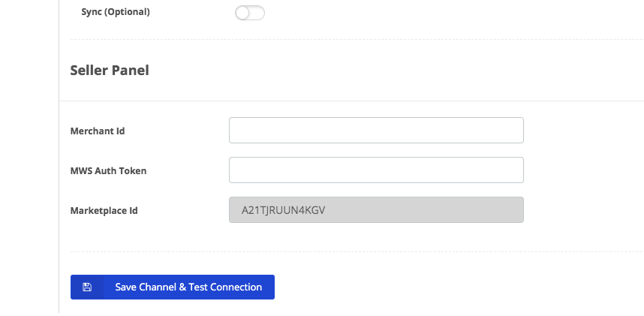
Task: Toggle the Sync (Optional) switch
Action: [250, 13]
